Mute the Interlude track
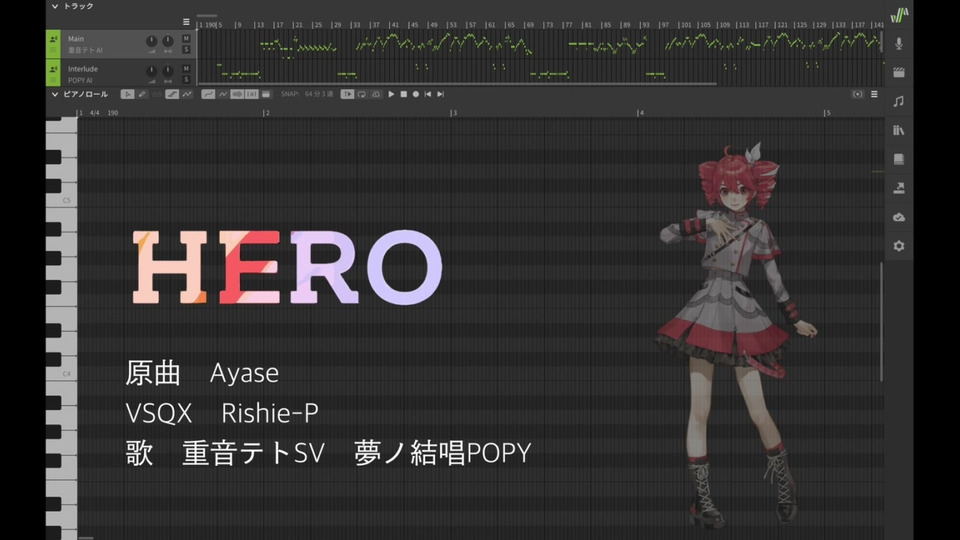Screen dimensions: 960x540 pyautogui.click(x=186, y=69)
